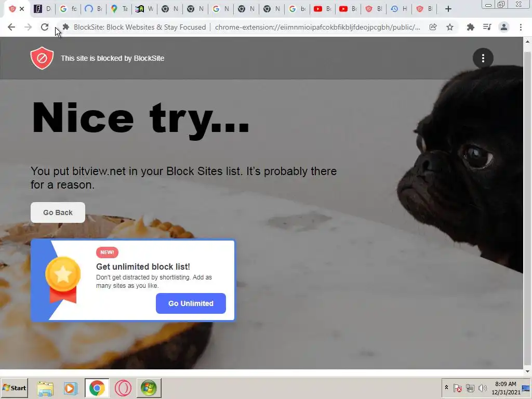Click the BlockSite red shield logo

coord(42,58)
